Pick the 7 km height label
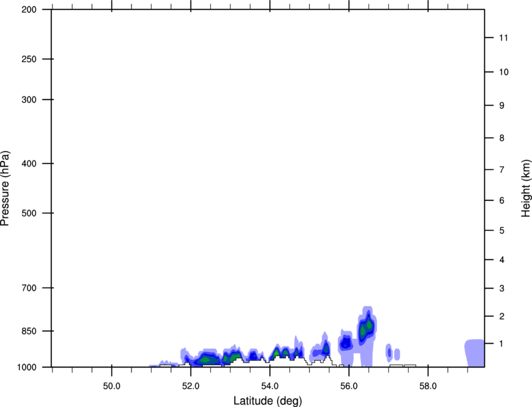The image size is (532, 407). coord(502,170)
